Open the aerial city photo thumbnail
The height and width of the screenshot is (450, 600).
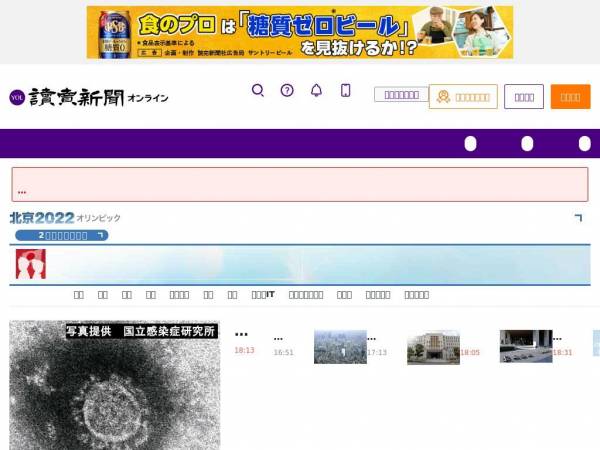click(340, 347)
